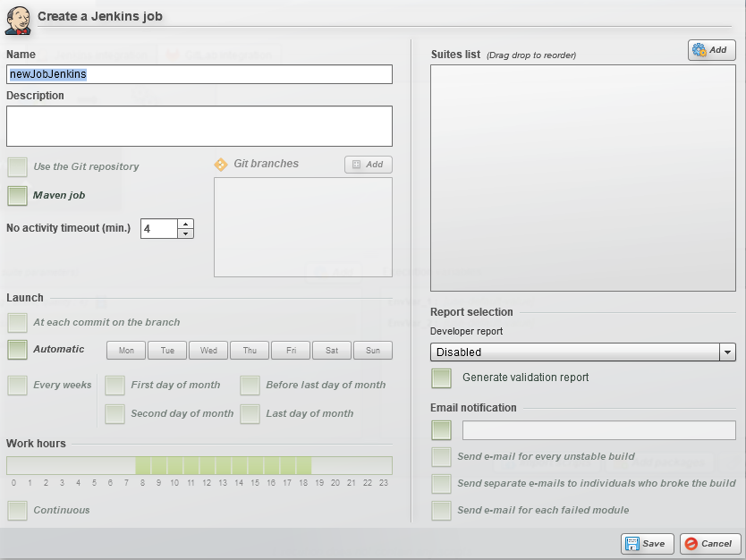This screenshot has width=746, height=560.
Task: Check Send e-mail for every unstable build
Action: pos(442,457)
